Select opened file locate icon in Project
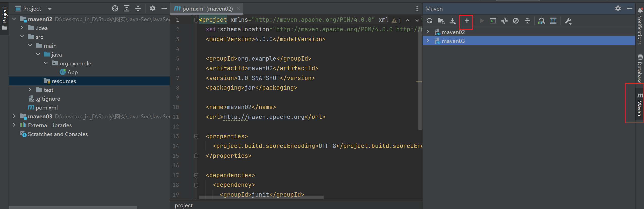The height and width of the screenshot is (209, 644). point(115,8)
